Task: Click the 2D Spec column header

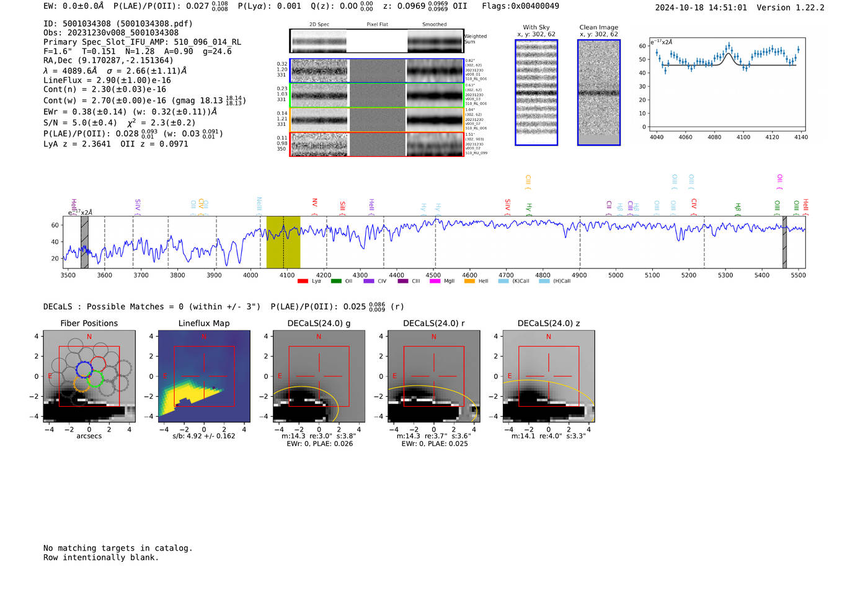Action: (319, 24)
